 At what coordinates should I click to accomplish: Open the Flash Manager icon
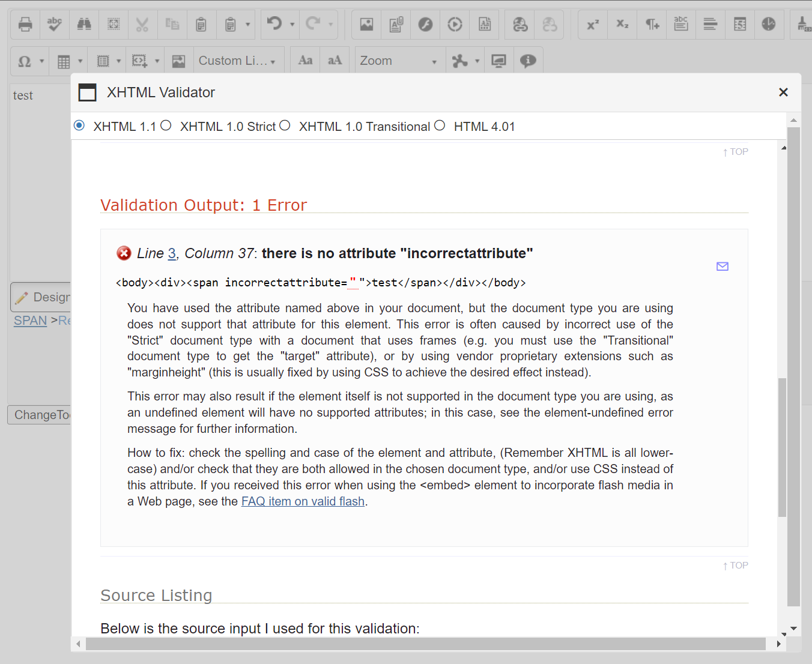[425, 25]
